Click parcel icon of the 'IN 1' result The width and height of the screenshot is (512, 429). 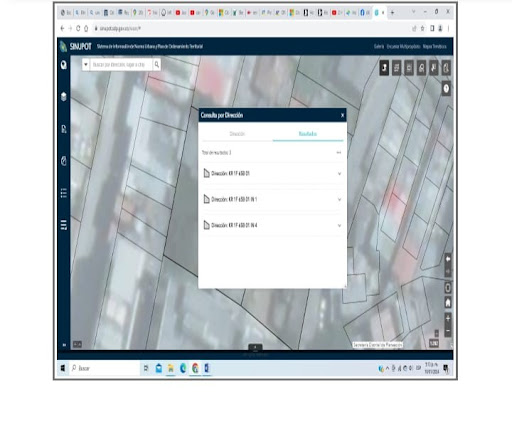tap(206, 199)
